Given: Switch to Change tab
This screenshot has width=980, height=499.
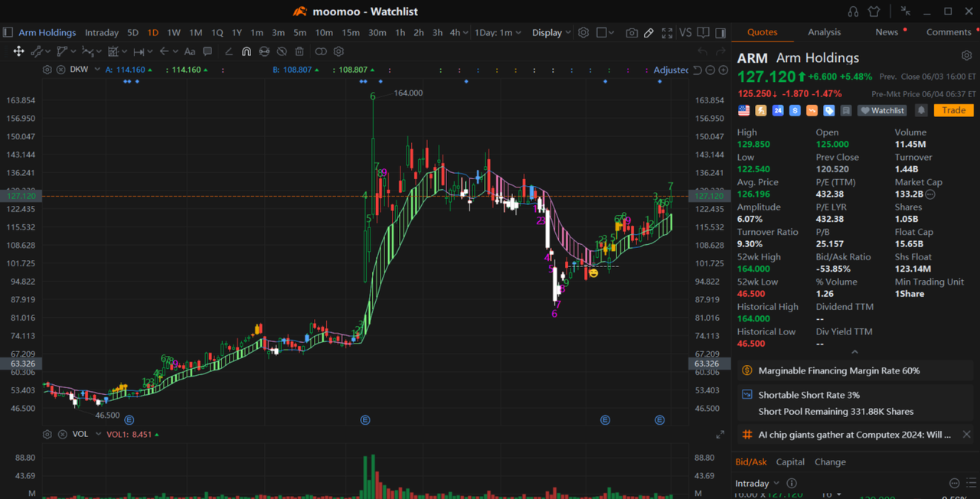Looking at the screenshot, I should click(830, 461).
